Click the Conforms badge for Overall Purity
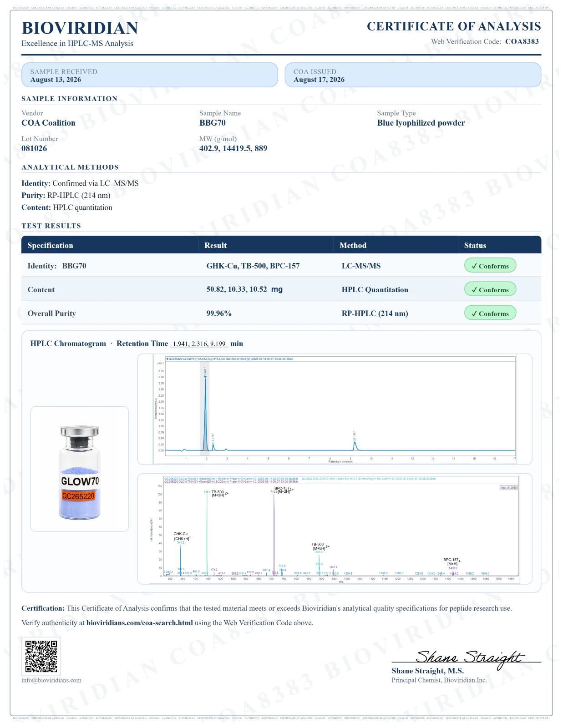 (490, 313)
